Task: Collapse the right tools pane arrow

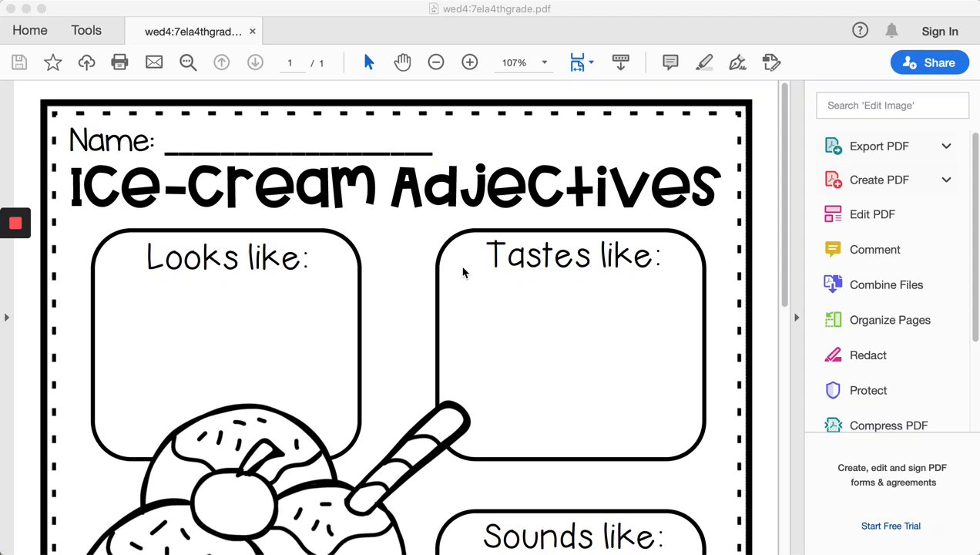Action: [797, 317]
